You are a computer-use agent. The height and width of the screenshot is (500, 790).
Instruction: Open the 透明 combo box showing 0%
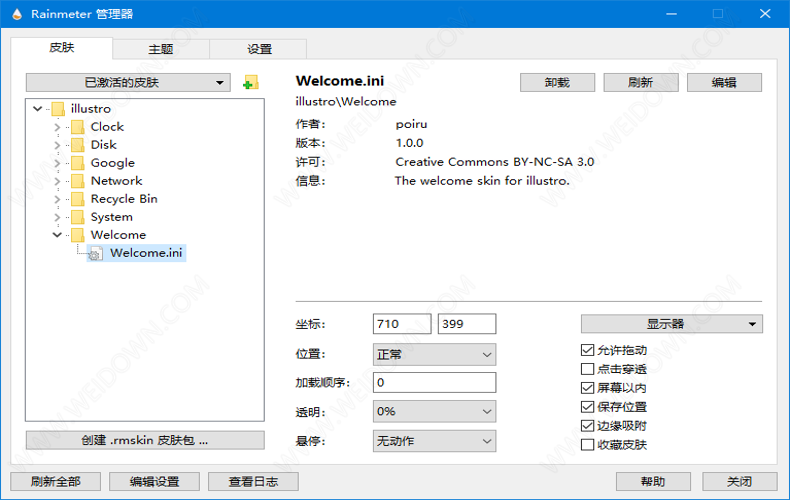(434, 411)
